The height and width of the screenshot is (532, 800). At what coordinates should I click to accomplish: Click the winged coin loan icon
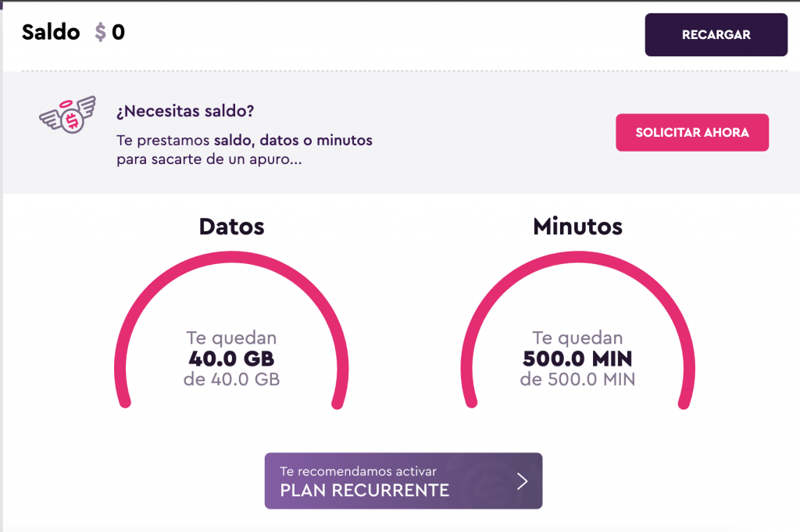point(68,116)
